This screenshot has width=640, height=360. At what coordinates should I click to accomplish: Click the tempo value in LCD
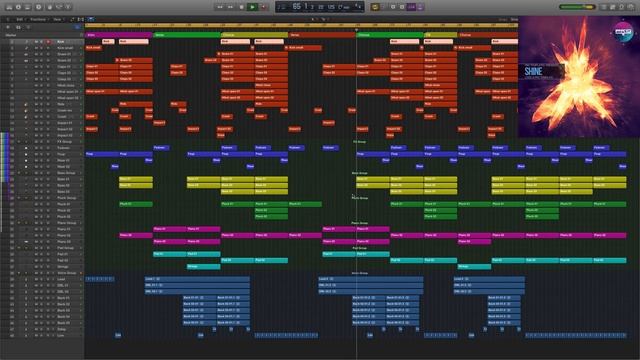point(331,7)
